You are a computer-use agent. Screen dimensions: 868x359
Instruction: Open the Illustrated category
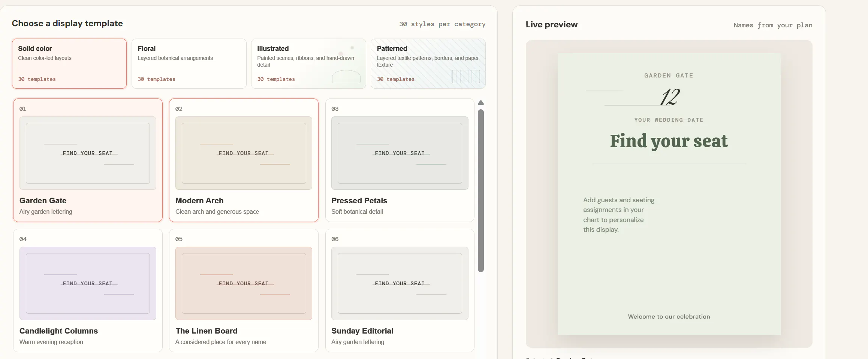pos(308,64)
